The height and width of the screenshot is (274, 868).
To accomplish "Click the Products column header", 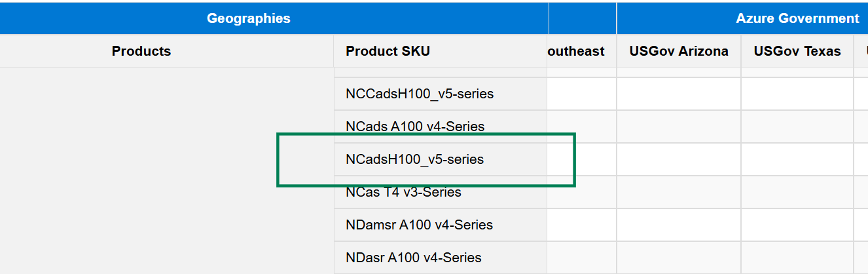I will 141,51.
